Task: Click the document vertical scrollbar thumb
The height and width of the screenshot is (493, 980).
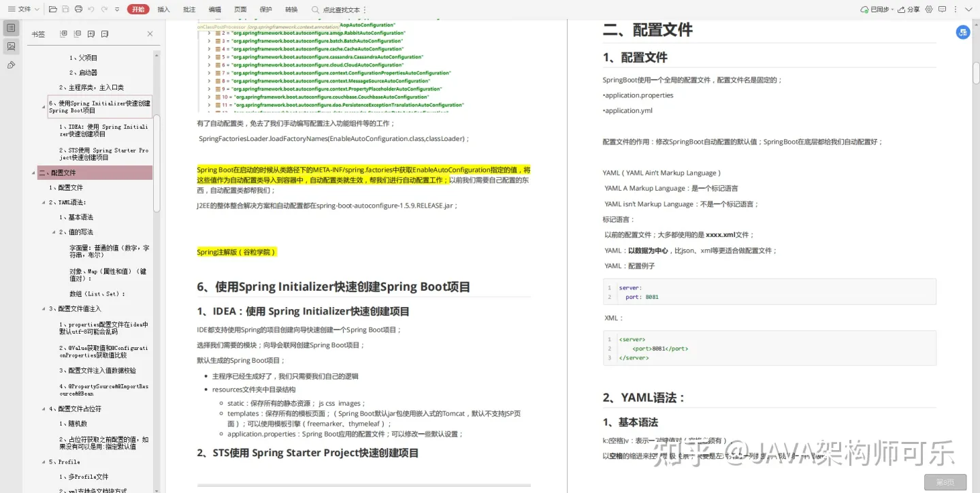Action: coord(976,73)
